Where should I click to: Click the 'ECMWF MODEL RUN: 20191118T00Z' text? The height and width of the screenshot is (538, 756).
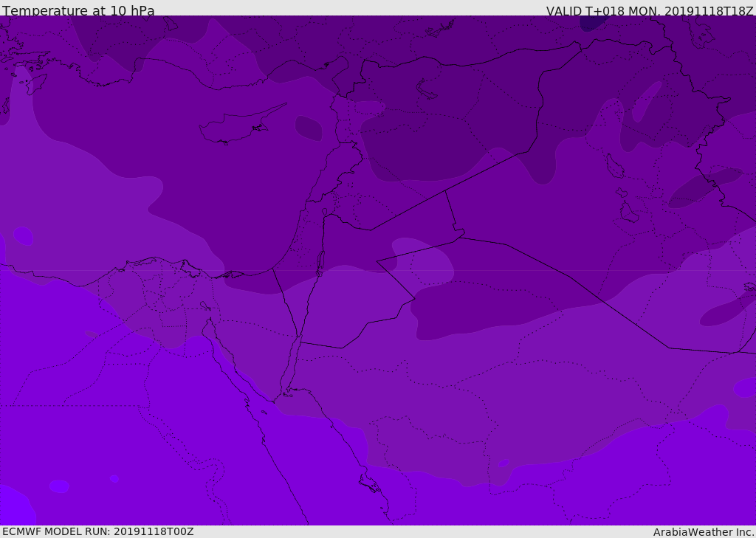coord(98,531)
